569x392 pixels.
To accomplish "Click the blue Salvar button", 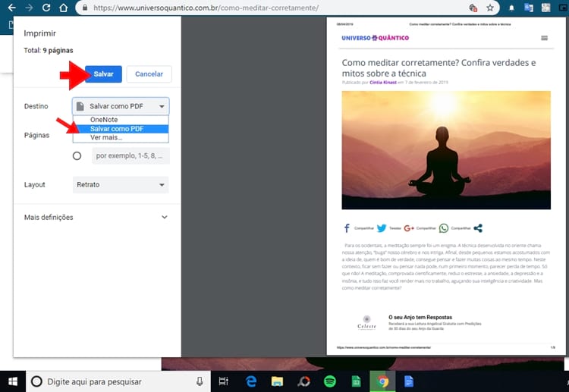I will (104, 74).
